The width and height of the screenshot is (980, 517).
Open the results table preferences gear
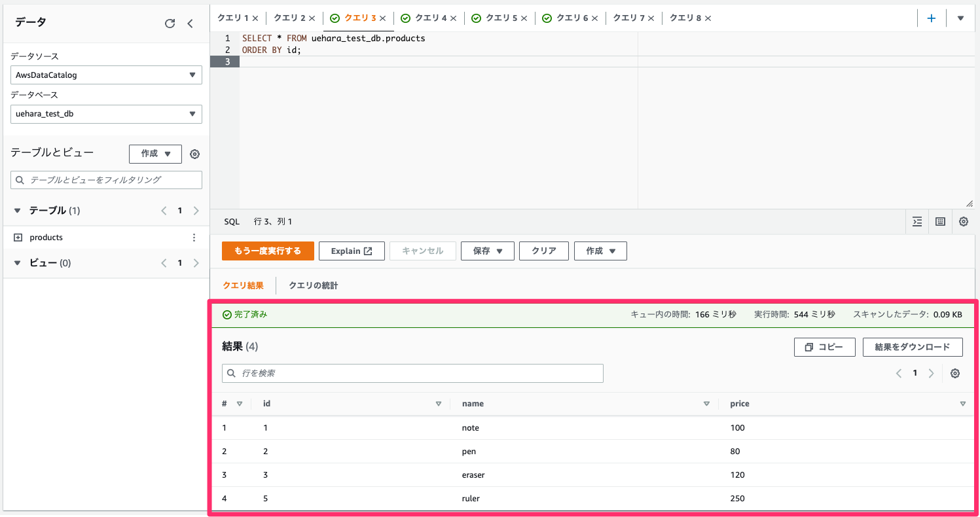(954, 373)
